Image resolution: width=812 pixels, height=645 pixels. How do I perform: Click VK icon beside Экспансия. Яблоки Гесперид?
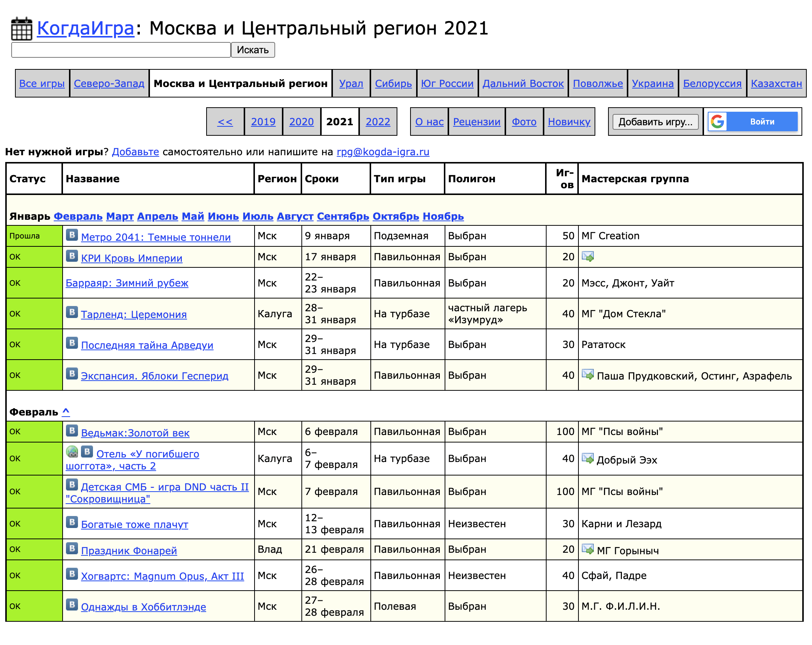[72, 374]
